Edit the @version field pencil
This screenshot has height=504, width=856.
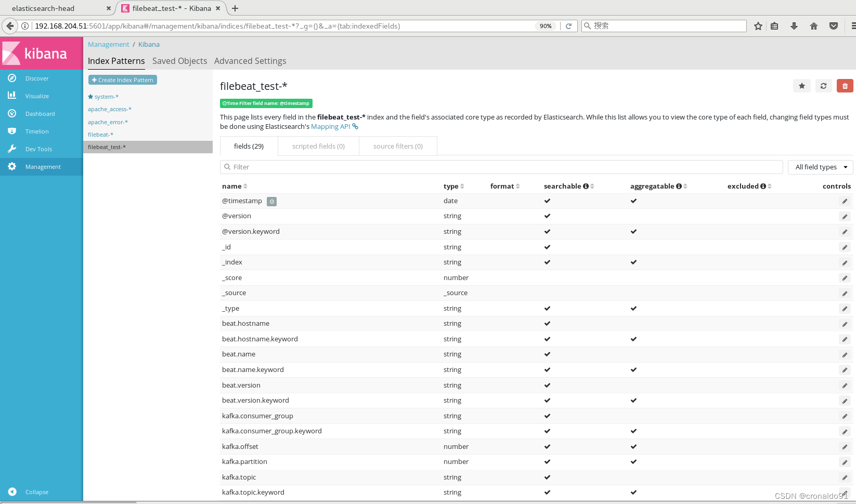(x=845, y=217)
